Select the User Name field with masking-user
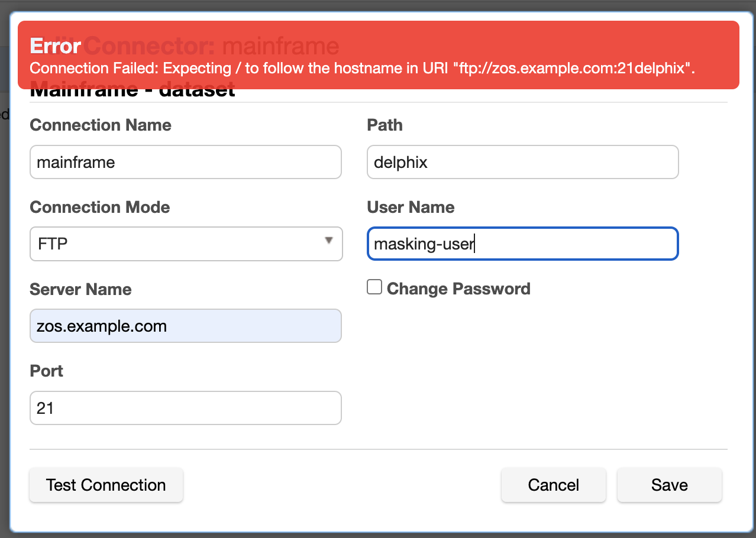Viewport: 756px width, 538px height. click(x=522, y=244)
